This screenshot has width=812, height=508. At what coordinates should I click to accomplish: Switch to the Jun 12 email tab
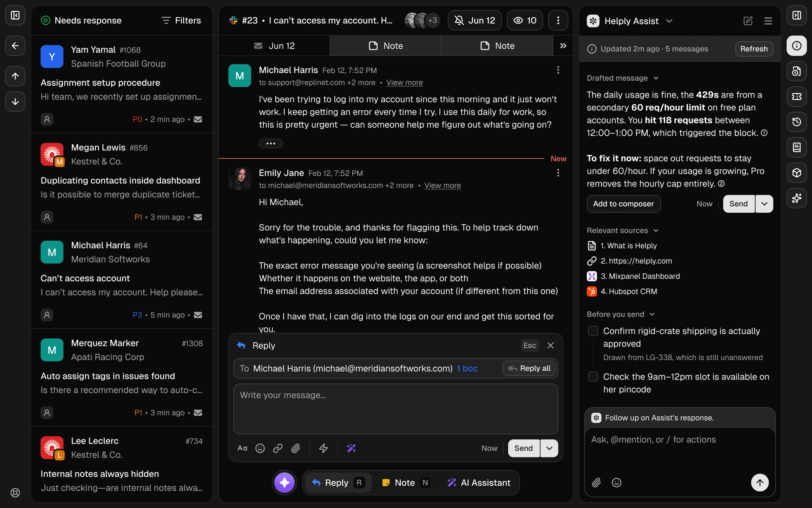click(x=274, y=46)
